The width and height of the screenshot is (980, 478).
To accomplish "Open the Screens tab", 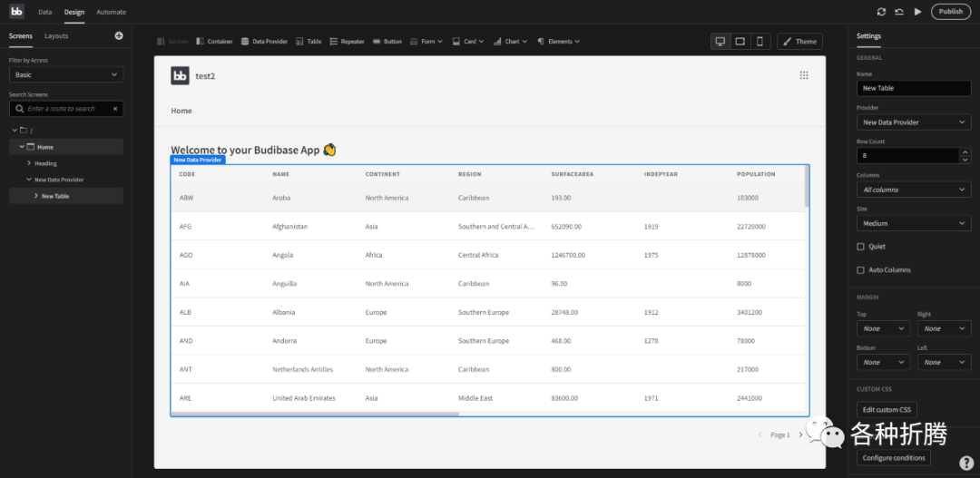I will tap(21, 36).
